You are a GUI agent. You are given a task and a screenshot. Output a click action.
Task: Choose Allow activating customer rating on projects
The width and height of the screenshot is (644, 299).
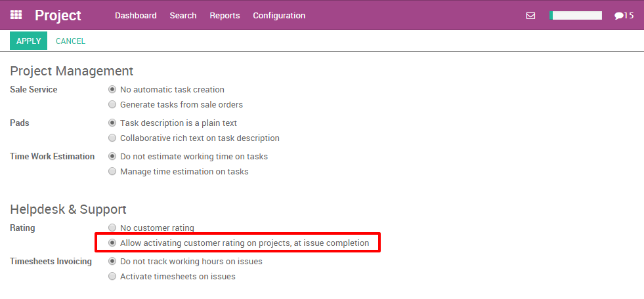point(112,243)
